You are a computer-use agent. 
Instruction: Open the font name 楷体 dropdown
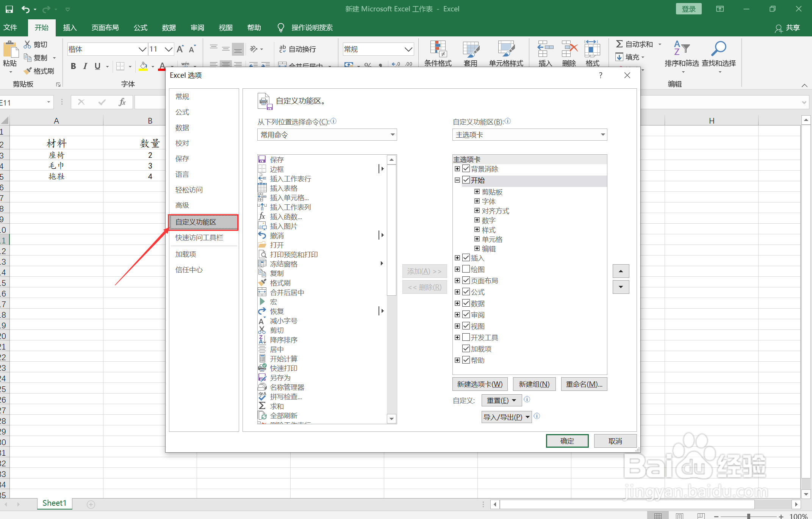tap(142, 49)
